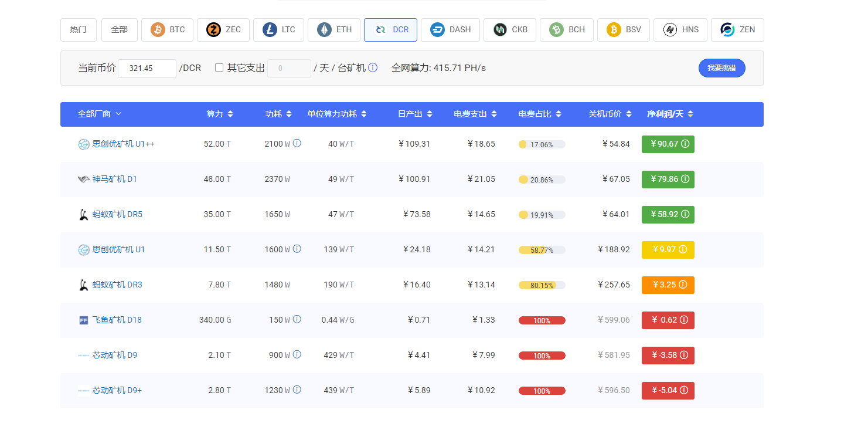Expand the 全部厂商 manufacturer dropdown
Viewport: 868px width, 423px height.
pos(100,114)
